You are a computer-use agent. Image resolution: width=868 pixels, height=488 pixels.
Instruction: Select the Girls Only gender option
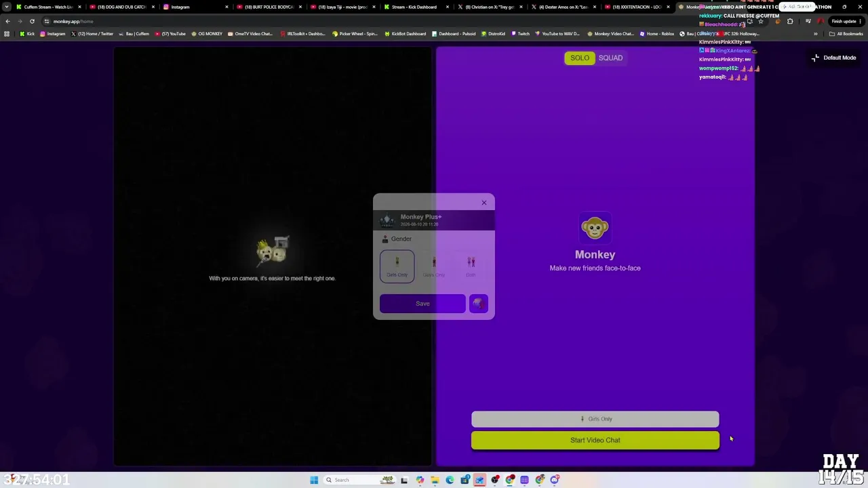397,266
